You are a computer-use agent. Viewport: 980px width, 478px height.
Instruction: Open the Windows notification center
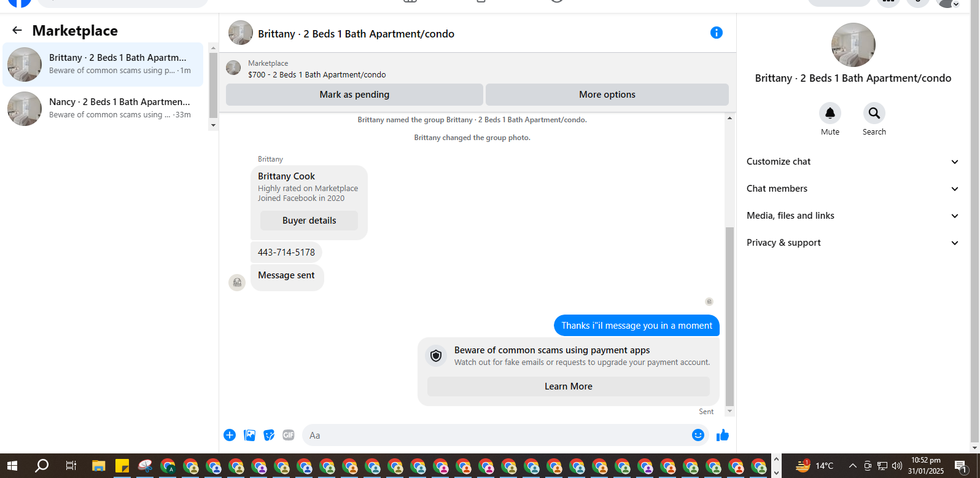coord(962,466)
